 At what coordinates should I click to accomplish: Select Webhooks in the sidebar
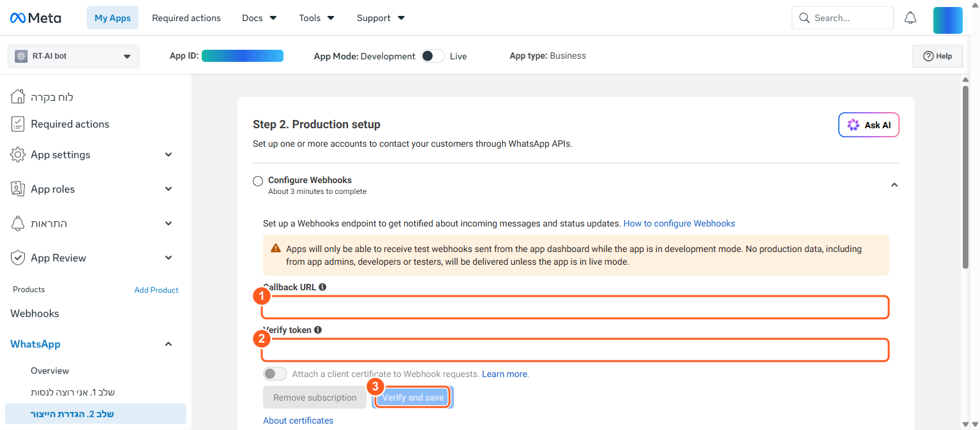[x=34, y=313]
